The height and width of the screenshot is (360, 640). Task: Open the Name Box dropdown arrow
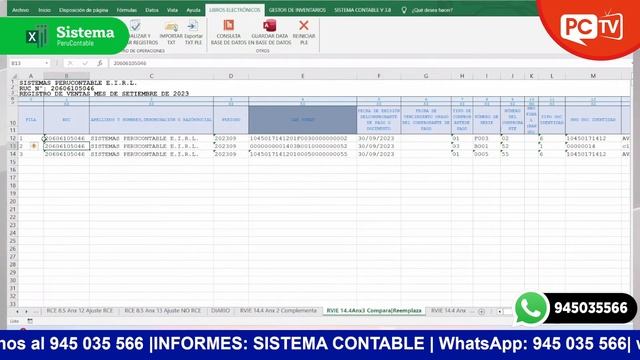(x=47, y=63)
